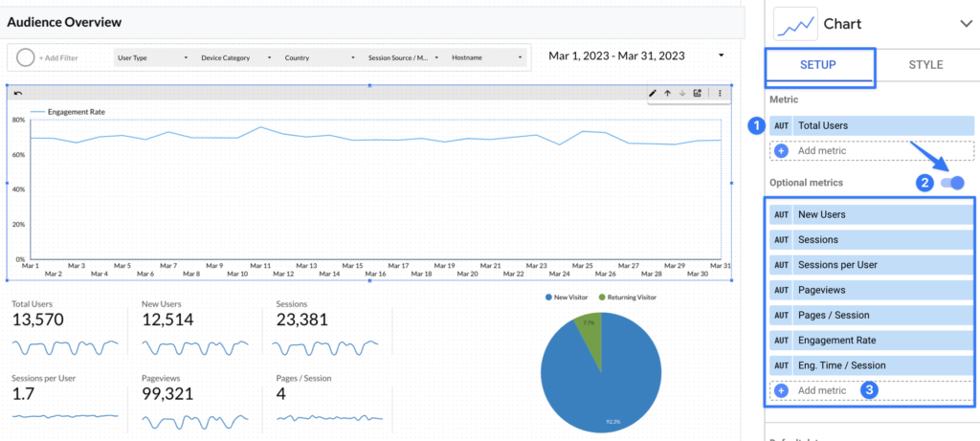Select the Pageviews 99,321 scorecard
This screenshot has width=980, height=441.
(x=195, y=401)
